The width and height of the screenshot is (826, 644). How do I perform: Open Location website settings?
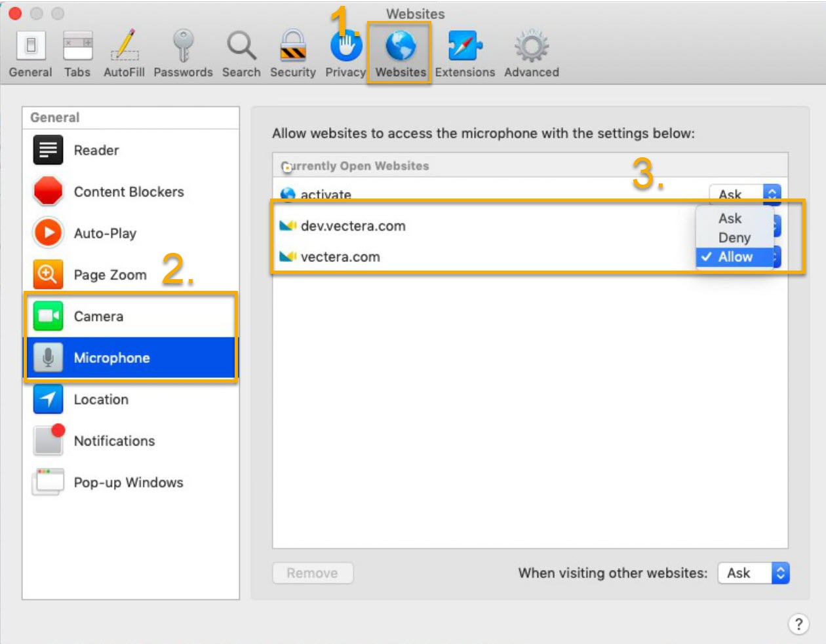coord(131,400)
